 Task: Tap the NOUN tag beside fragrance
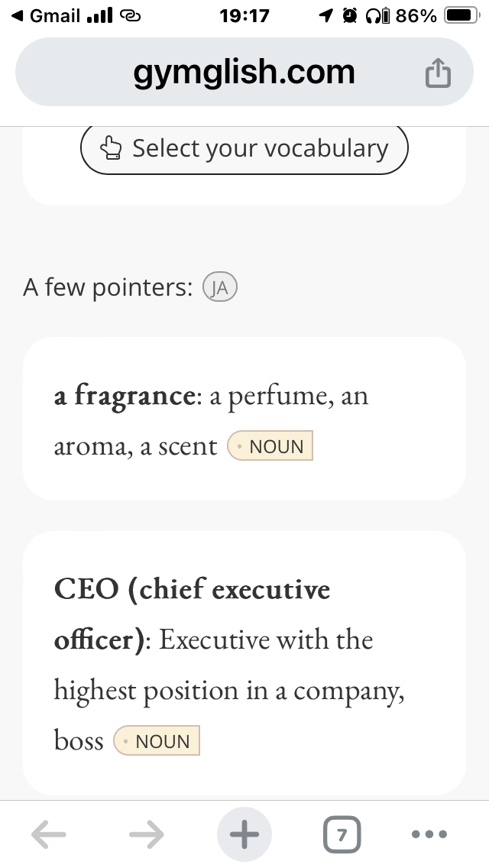[270, 445]
